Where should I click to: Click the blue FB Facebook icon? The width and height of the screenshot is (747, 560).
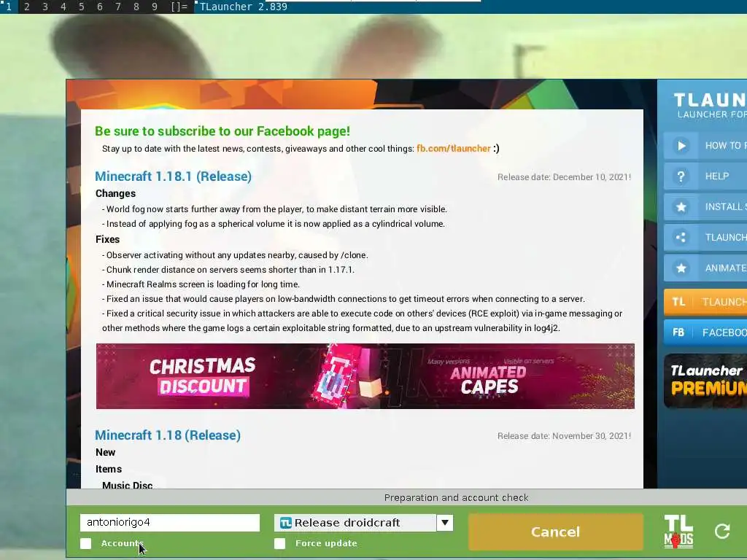tap(678, 332)
